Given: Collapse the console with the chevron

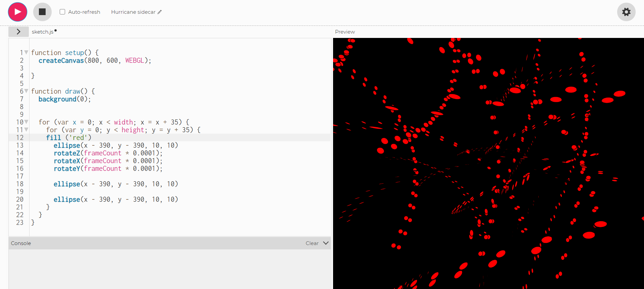Looking at the screenshot, I should pos(326,243).
